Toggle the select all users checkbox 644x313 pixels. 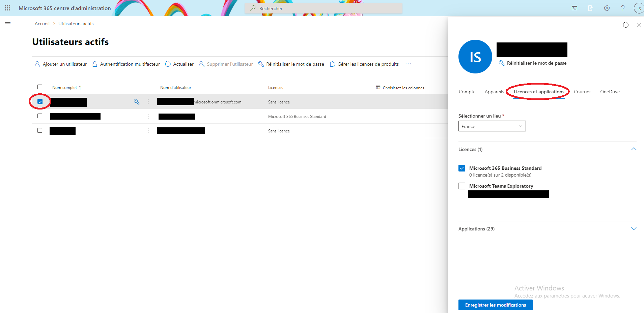tap(40, 87)
